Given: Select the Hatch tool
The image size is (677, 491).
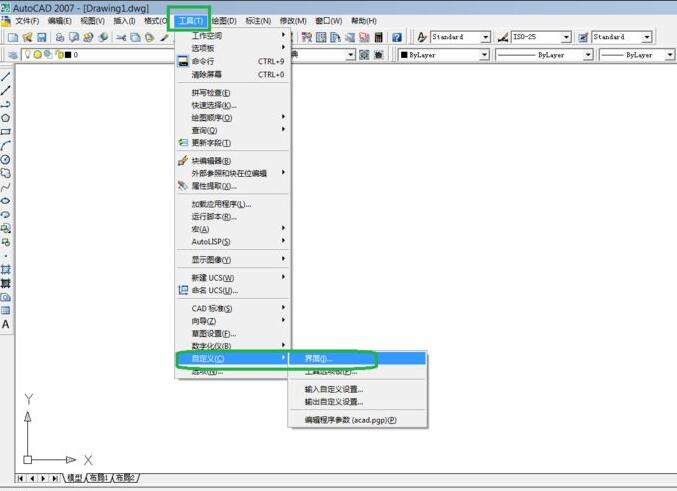Looking at the screenshot, I should [x=6, y=270].
